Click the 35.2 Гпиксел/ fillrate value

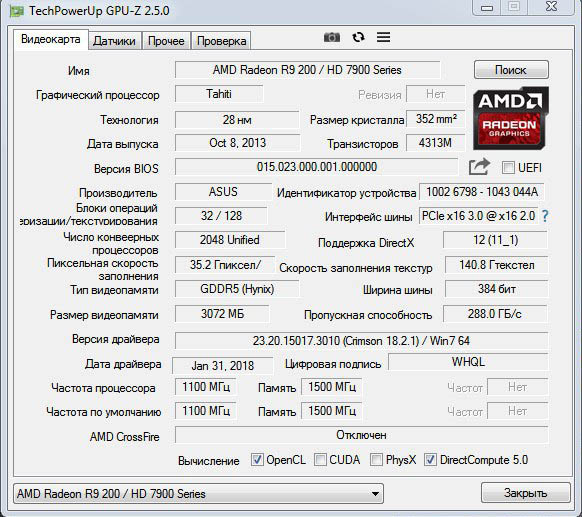(x=225, y=265)
